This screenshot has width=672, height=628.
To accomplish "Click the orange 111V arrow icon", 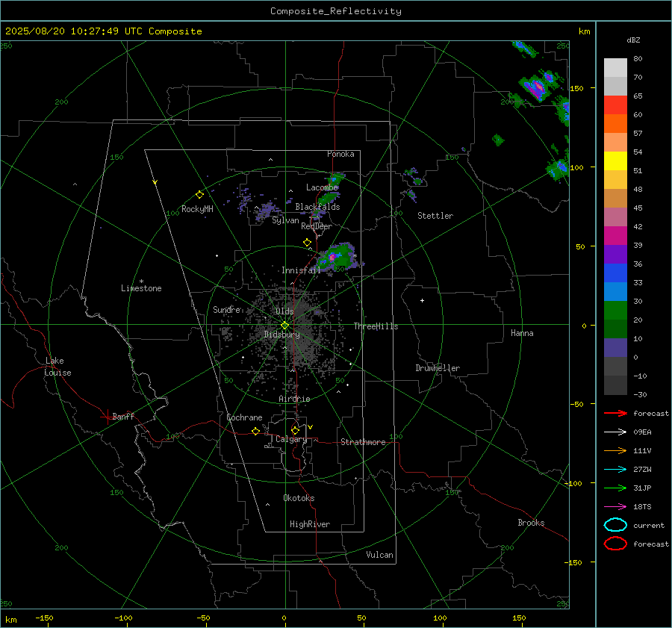I will pos(615,450).
